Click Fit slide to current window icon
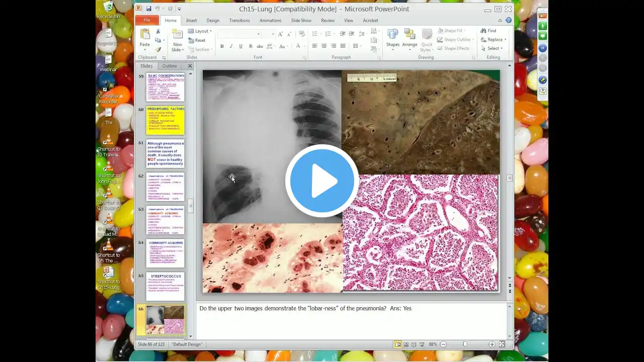 502,344
